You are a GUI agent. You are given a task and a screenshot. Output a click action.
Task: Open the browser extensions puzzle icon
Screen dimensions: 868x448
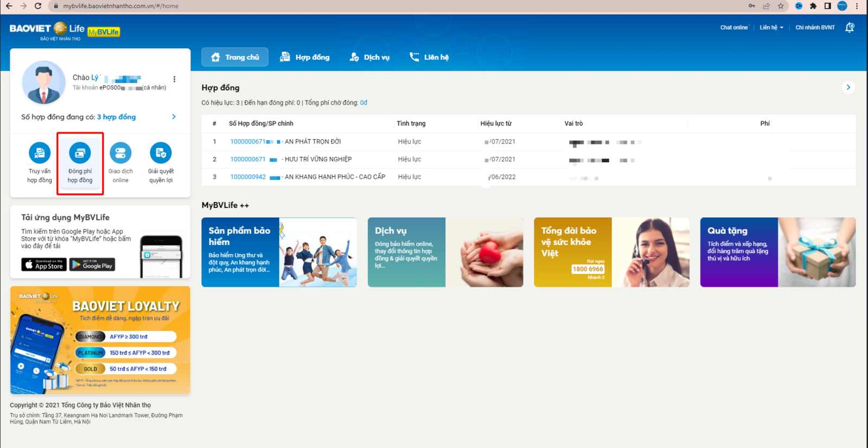813,6
